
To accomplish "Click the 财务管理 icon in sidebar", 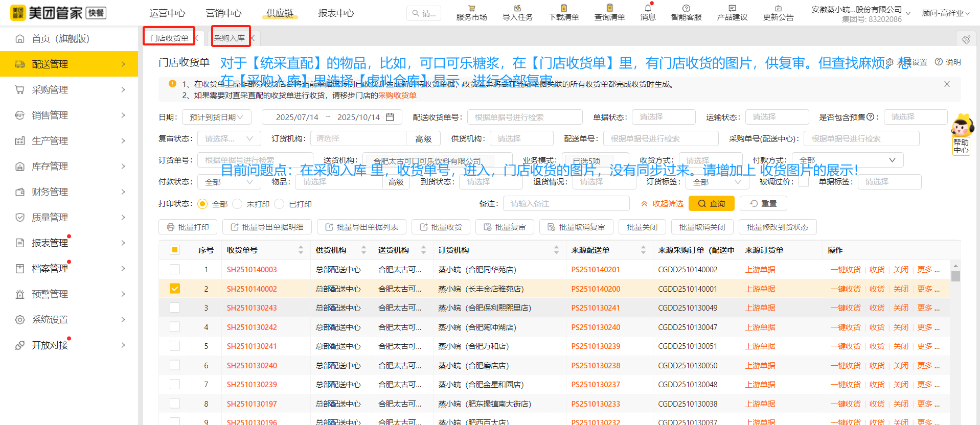I will tap(20, 192).
